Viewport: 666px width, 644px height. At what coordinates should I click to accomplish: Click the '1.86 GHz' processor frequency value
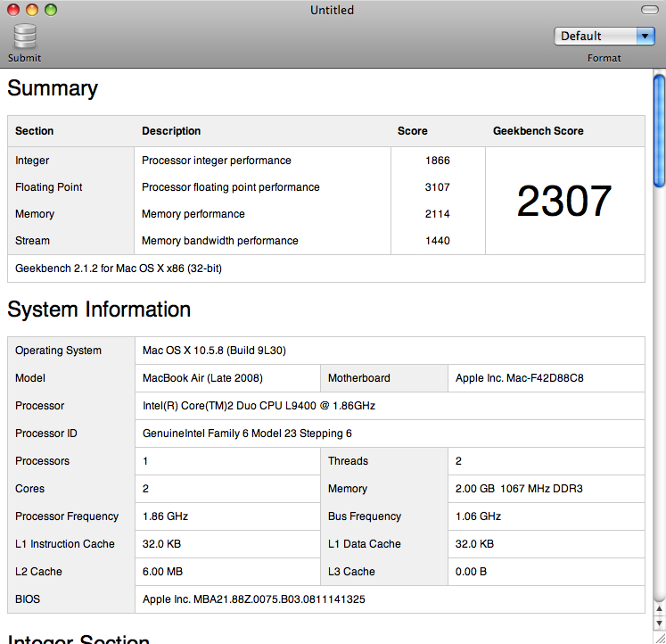click(165, 516)
